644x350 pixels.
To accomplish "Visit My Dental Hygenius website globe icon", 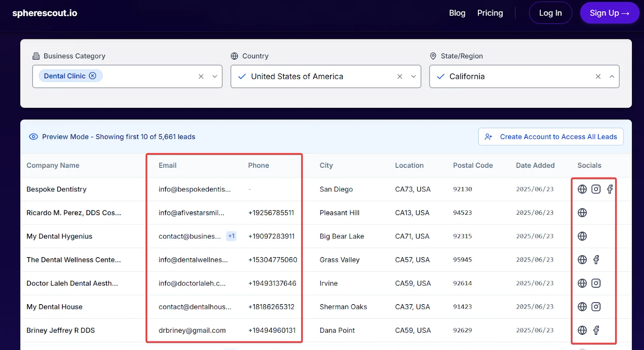I will (x=582, y=236).
